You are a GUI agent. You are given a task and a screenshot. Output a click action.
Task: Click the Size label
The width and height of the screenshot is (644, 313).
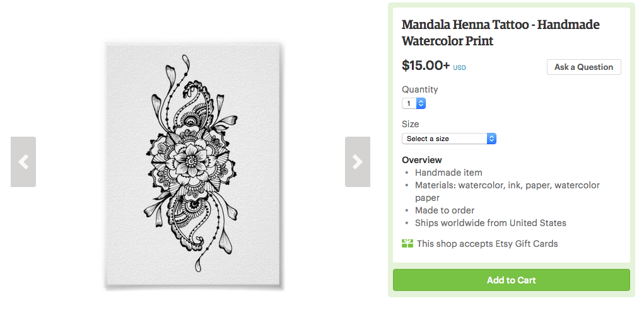tap(410, 124)
